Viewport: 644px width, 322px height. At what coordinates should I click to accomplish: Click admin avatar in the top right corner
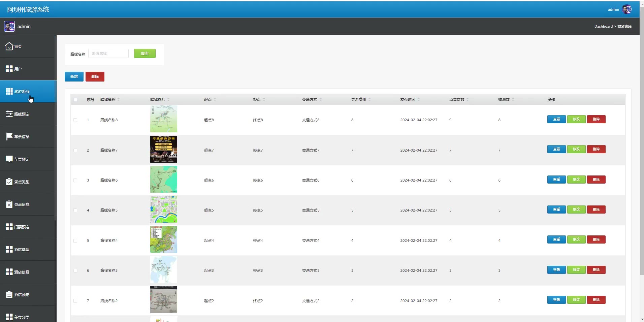pyautogui.click(x=627, y=9)
